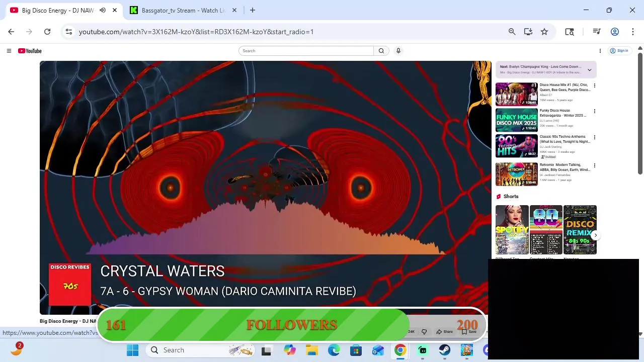This screenshot has height=362, width=644.
Task: Close the Bassgator_tv Stream tab
Action: pyautogui.click(x=234, y=10)
